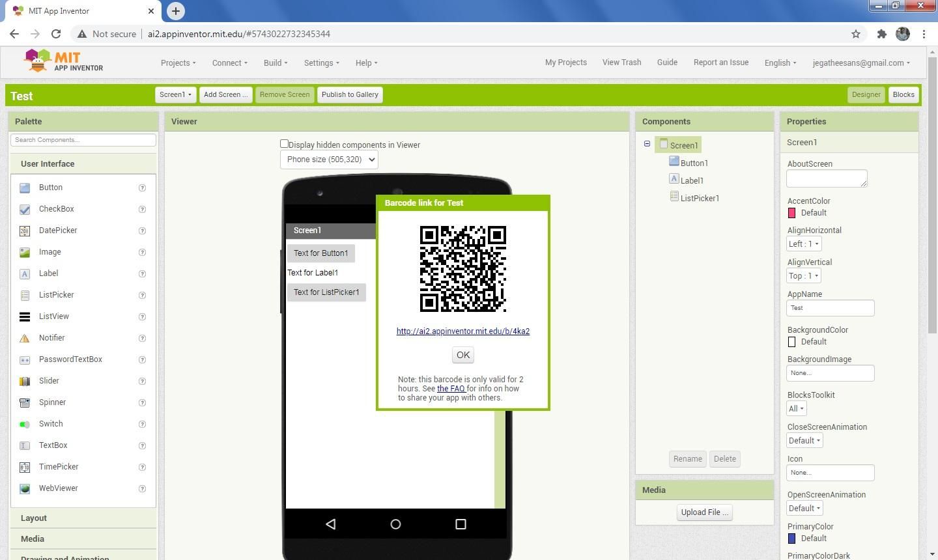This screenshot has width=938, height=560.
Task: Select the Notifier component in the Palette
Action: [53, 337]
